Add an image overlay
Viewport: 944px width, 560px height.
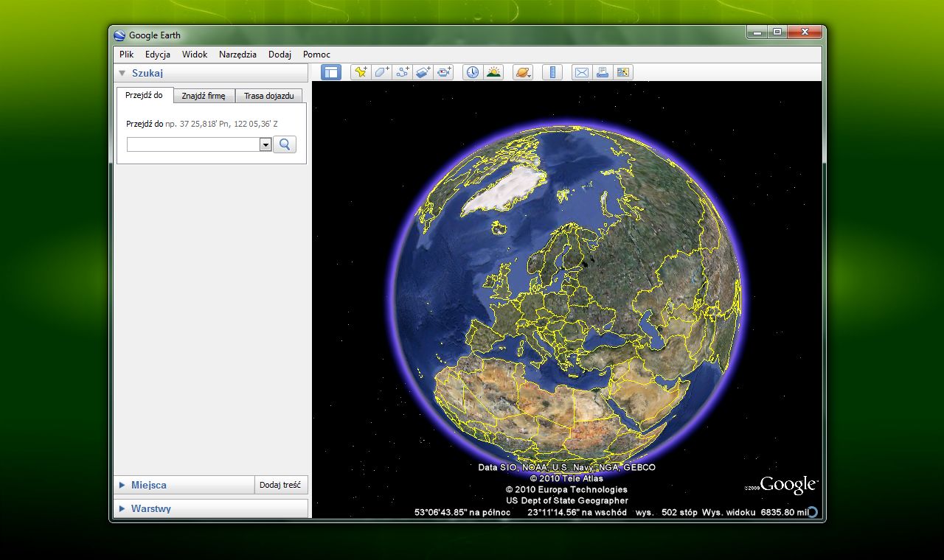click(x=423, y=72)
